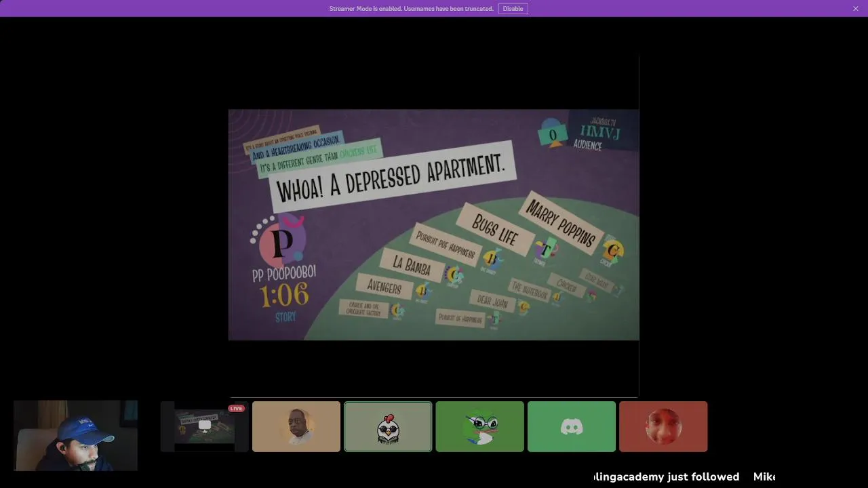Image resolution: width=868 pixels, height=488 pixels.
Task: Click the "STORY" label under the timer
Action: coord(285,317)
